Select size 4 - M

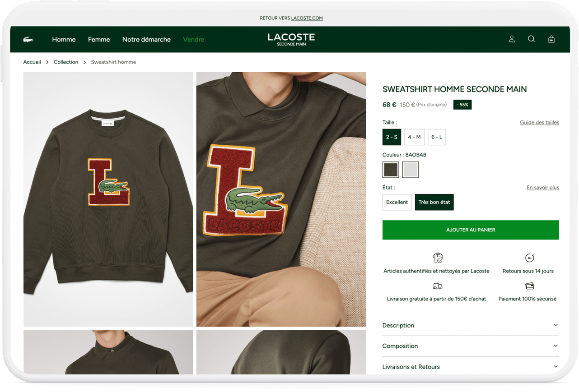tap(414, 137)
